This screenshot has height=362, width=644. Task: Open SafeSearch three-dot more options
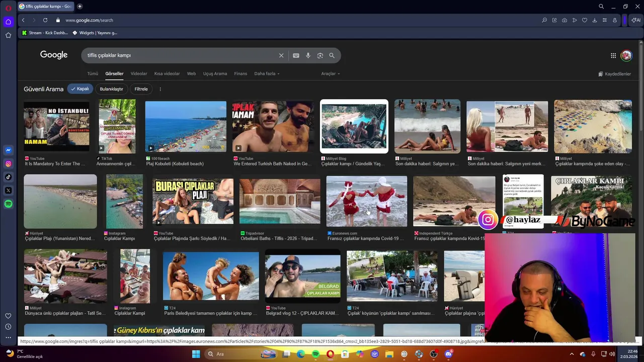point(160,89)
